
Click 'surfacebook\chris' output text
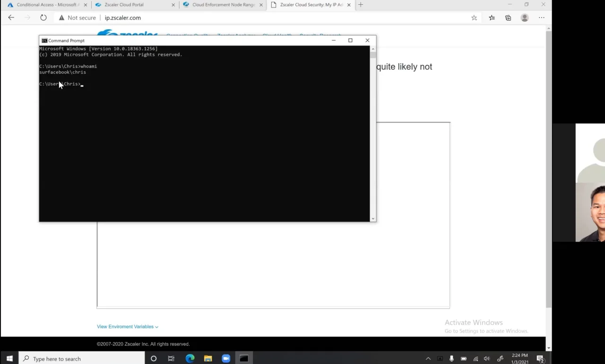tap(62, 72)
